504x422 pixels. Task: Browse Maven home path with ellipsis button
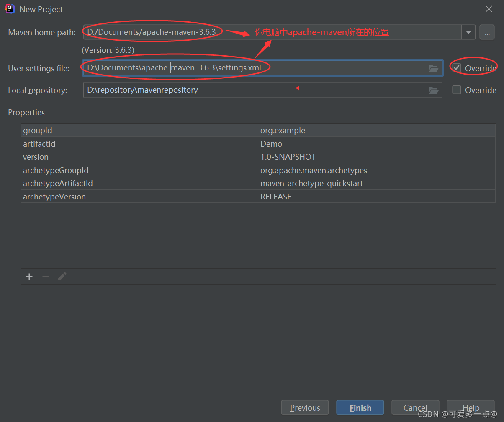coord(487,32)
